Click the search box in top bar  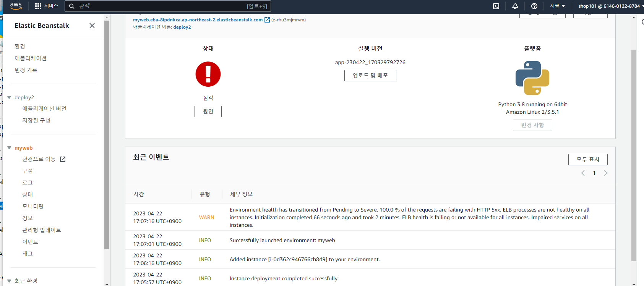tap(168, 6)
